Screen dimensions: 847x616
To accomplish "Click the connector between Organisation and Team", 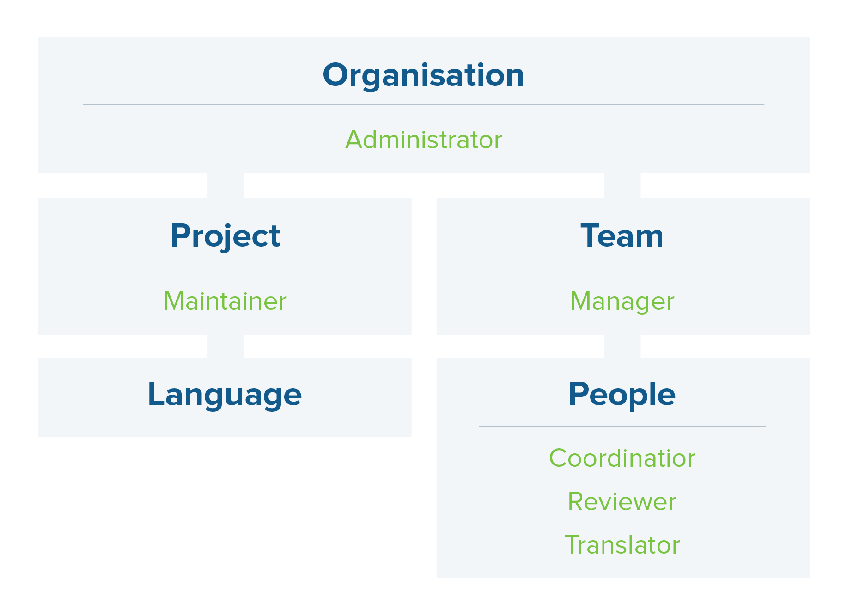I will click(622, 186).
